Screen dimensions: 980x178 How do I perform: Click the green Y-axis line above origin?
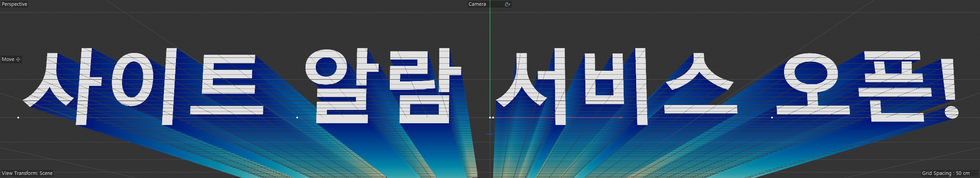(490, 58)
